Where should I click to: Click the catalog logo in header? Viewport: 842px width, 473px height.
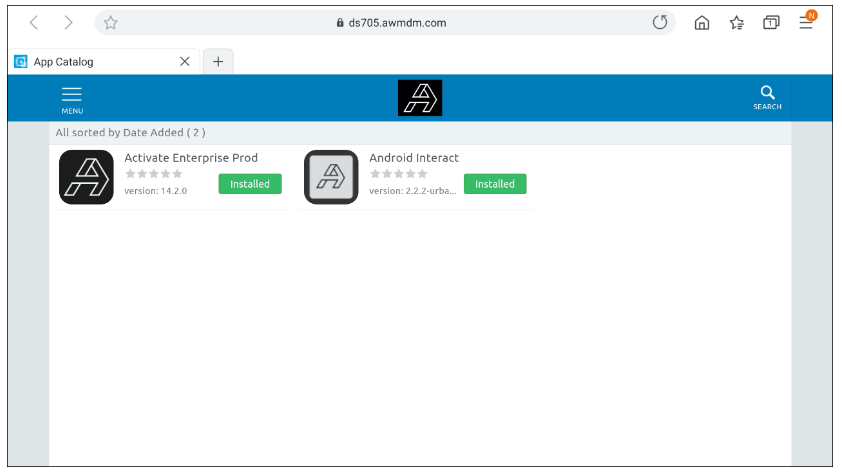point(420,98)
